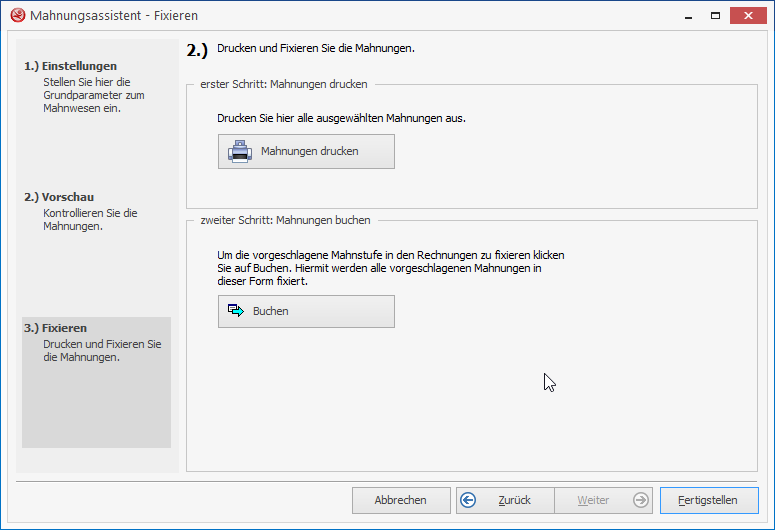Click the greyed-out Weiter label
This screenshot has width=775, height=530.
tap(593, 500)
